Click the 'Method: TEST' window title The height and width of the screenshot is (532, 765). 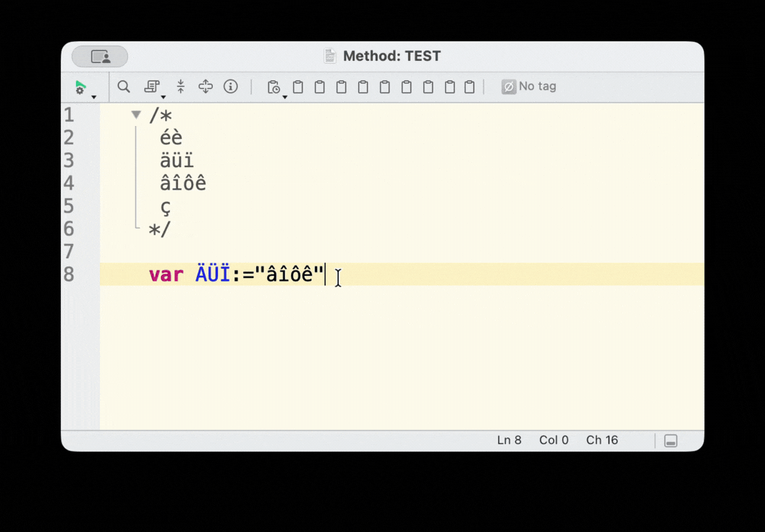click(x=392, y=56)
